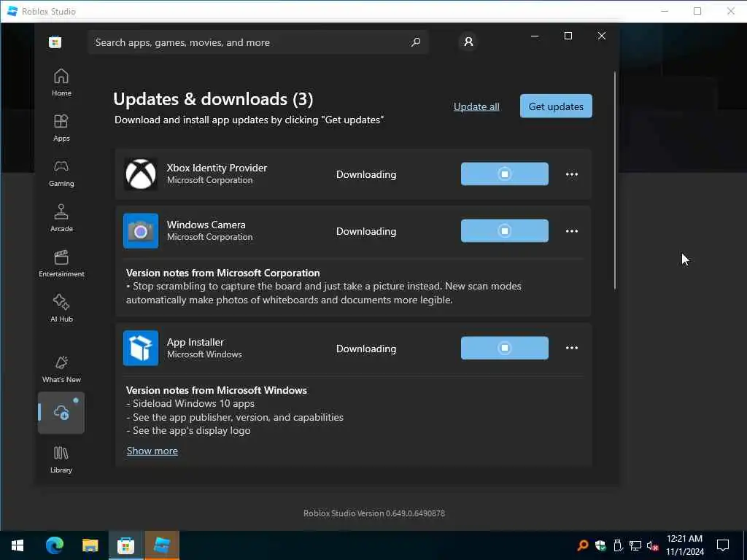Go to the Gaming section
Image resolution: width=747 pixels, height=560 pixels.
click(61, 173)
